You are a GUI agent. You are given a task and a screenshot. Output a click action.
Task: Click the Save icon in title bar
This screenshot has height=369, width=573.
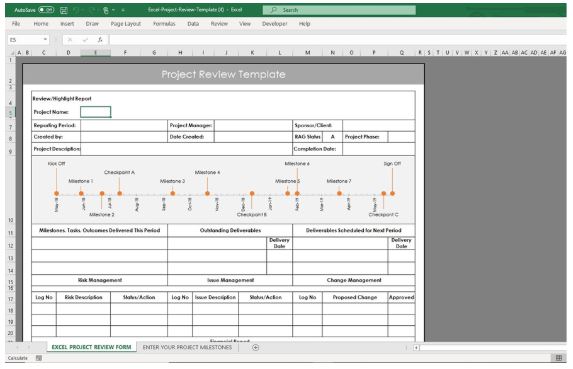click(x=64, y=10)
